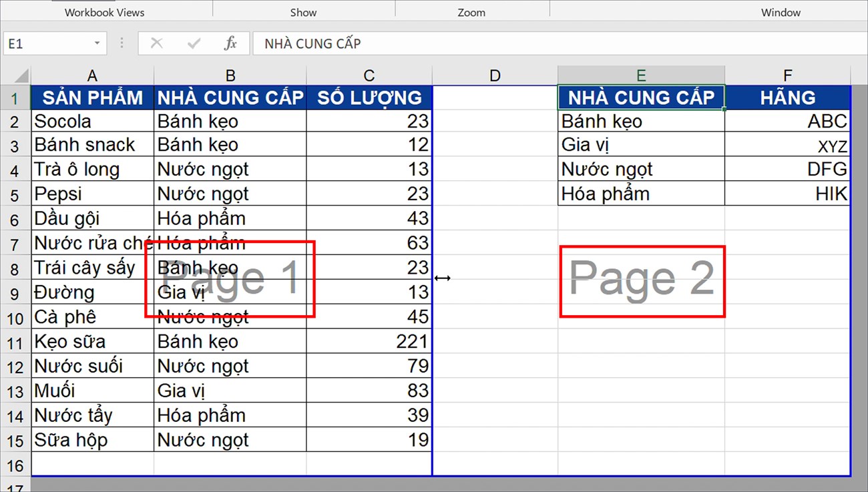This screenshot has height=492, width=868.
Task: Select row 11 header
Action: click(x=15, y=342)
